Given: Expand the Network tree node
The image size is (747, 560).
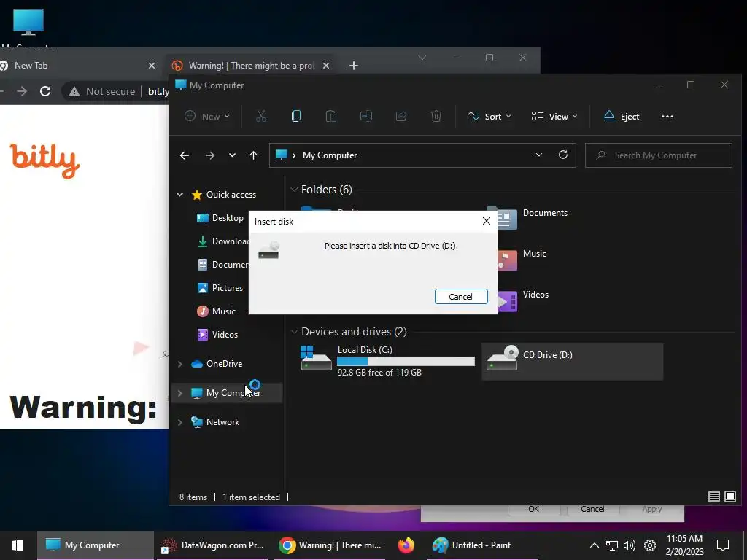Looking at the screenshot, I should click(x=179, y=422).
